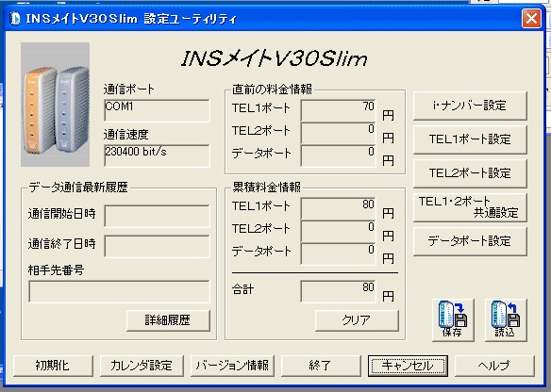Click the modem product picture
Viewport: 551px width, 392px height.
point(55,105)
